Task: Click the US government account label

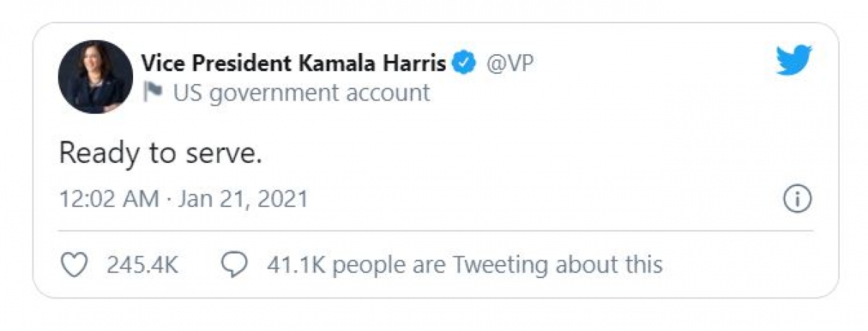Action: click(x=301, y=93)
